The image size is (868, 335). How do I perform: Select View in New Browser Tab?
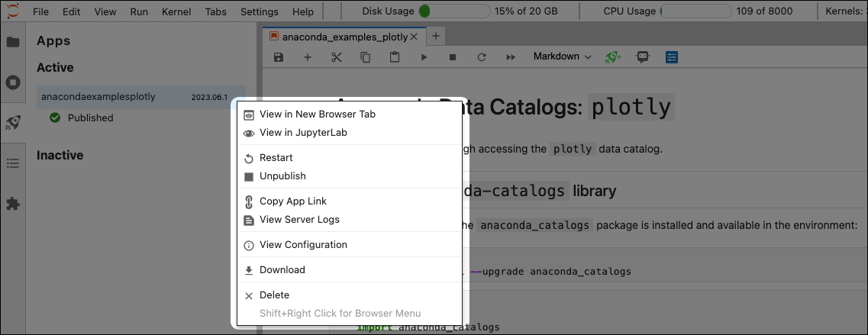(350, 114)
